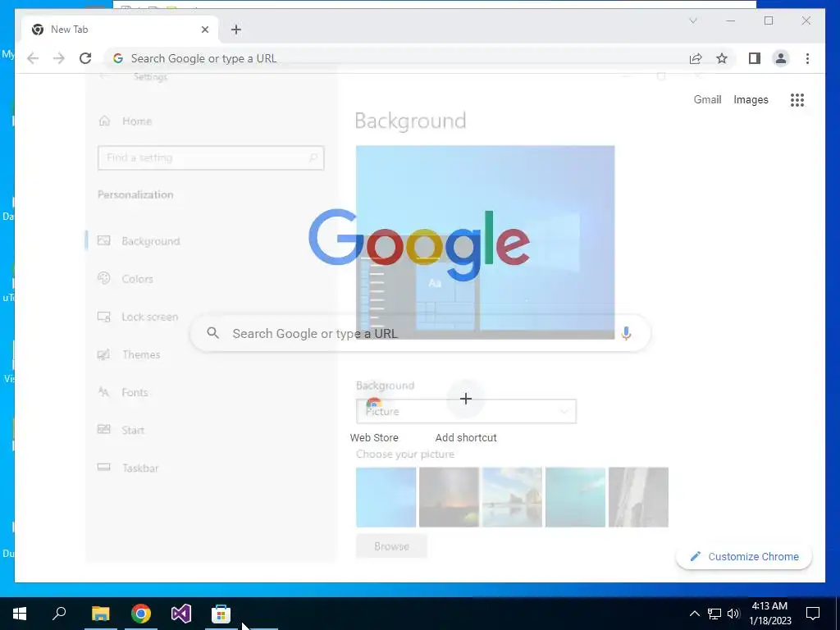Start voice search with the microphone

626,333
